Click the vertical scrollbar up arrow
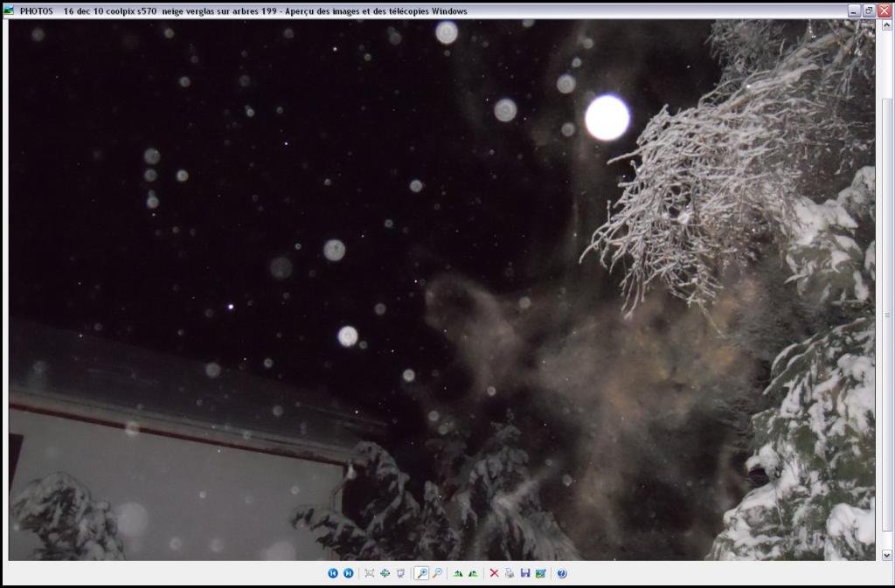This screenshot has width=895, height=588. 886,25
